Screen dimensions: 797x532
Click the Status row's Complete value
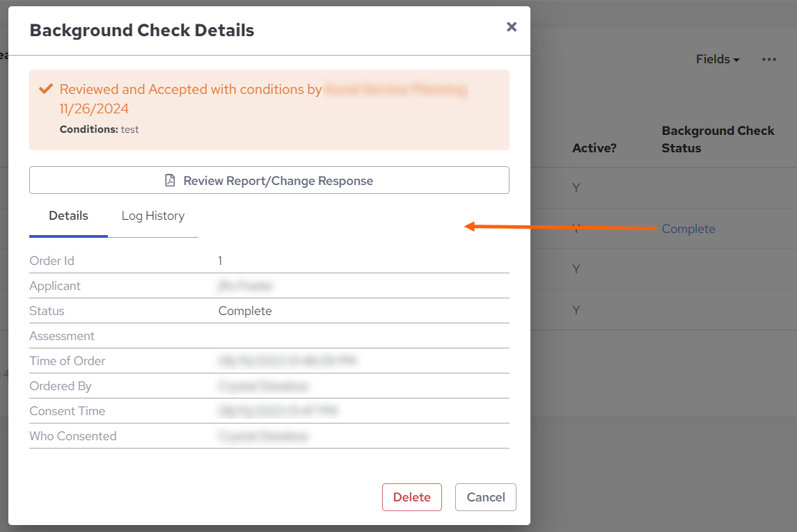pyautogui.click(x=245, y=311)
